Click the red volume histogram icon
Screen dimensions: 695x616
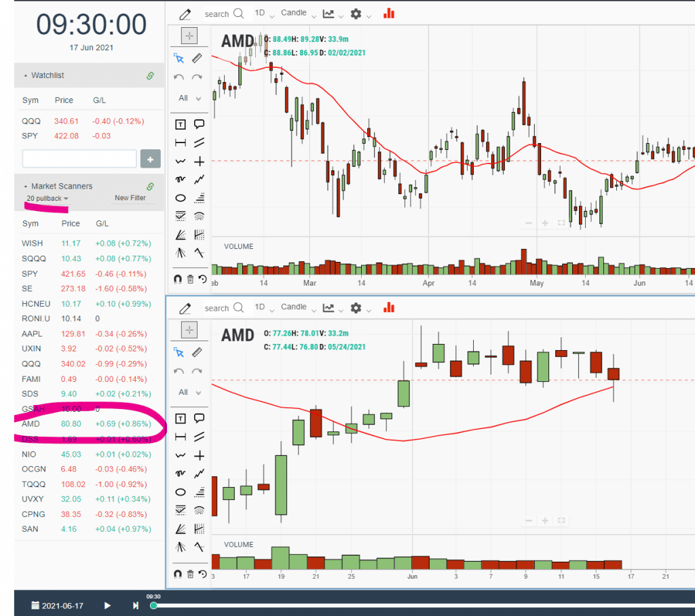389,13
